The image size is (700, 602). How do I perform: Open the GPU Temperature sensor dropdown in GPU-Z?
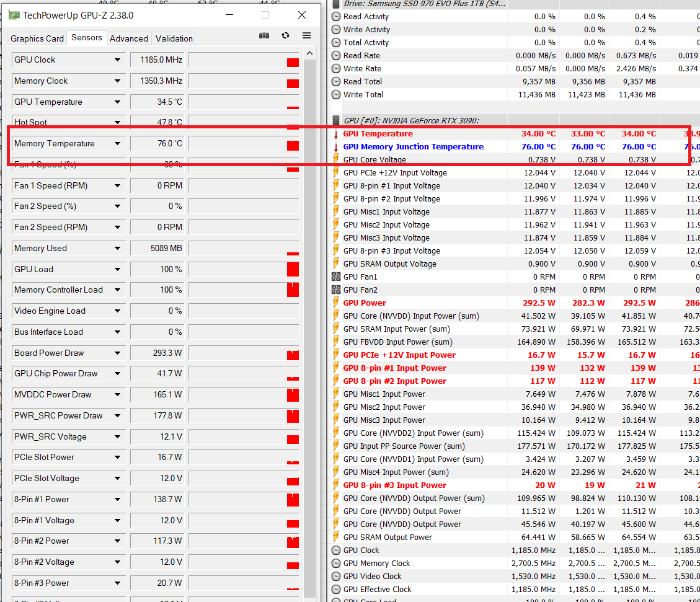click(x=117, y=102)
